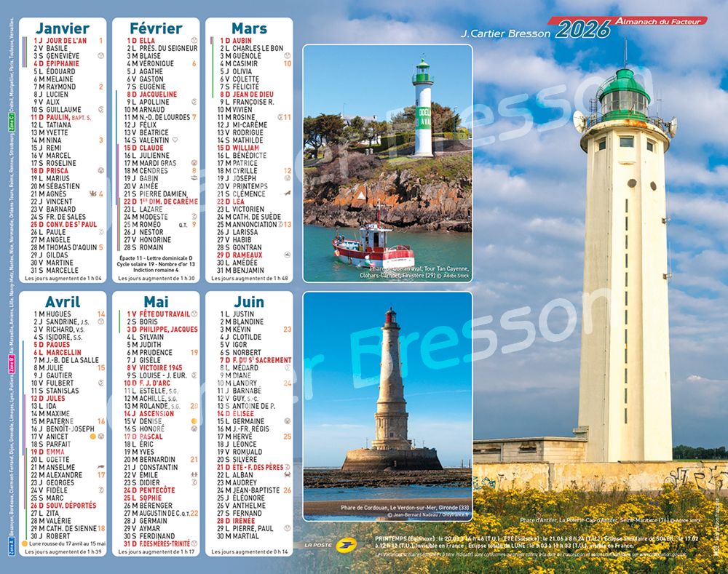Select the Janvier month header
This screenshot has height=574, width=728.
point(62,28)
